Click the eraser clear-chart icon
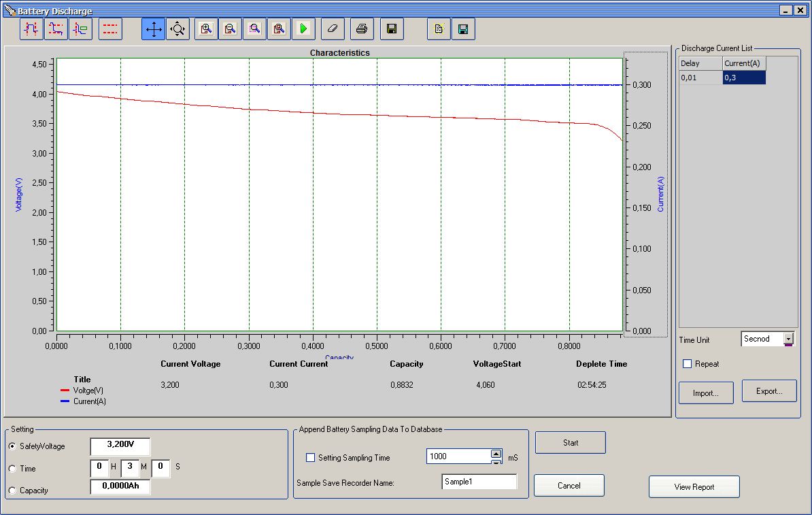This screenshot has height=515, width=812. [333, 29]
